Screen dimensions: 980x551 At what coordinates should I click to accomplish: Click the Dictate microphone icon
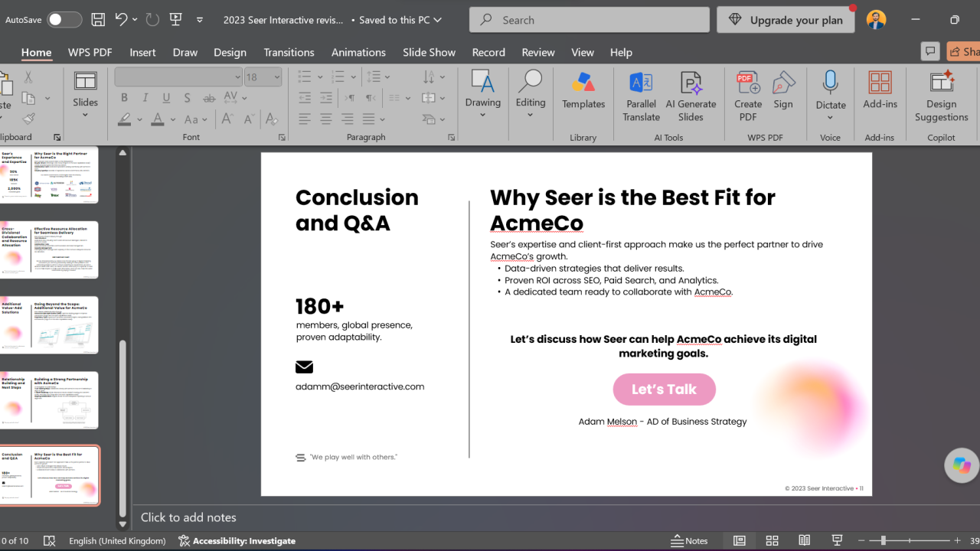click(x=830, y=83)
